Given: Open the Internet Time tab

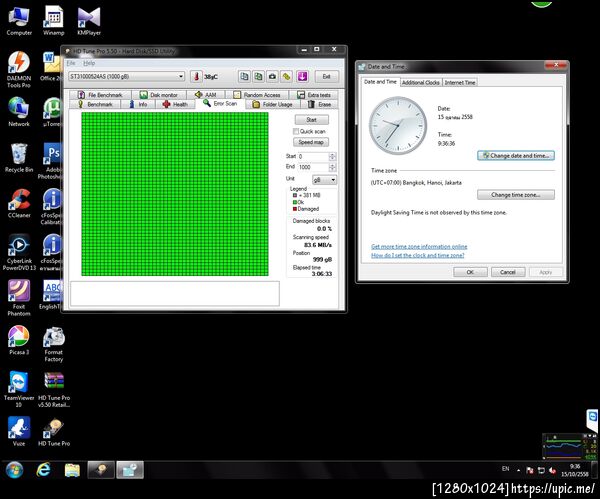Looking at the screenshot, I should click(x=460, y=82).
